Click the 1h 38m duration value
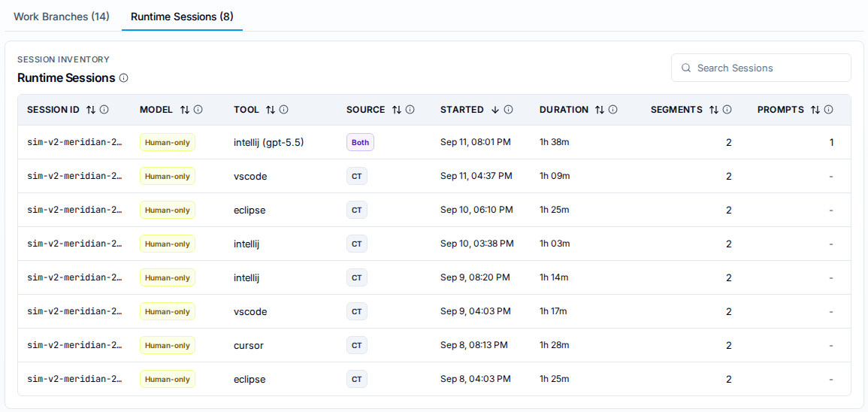The height and width of the screenshot is (412, 868). 555,142
